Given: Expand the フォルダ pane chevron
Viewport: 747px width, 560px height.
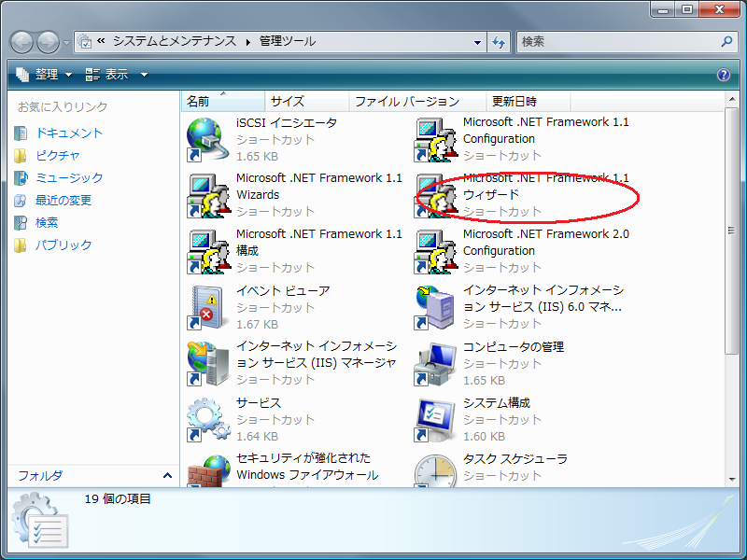Looking at the screenshot, I should (167, 475).
